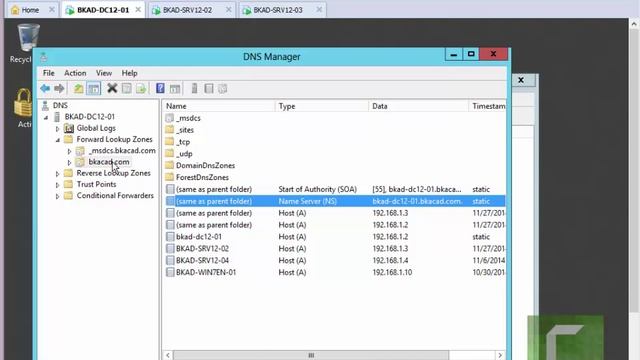This screenshot has width=640, height=360.
Task: Collapse the Forward Lookup Zones node
Action: [58, 140]
